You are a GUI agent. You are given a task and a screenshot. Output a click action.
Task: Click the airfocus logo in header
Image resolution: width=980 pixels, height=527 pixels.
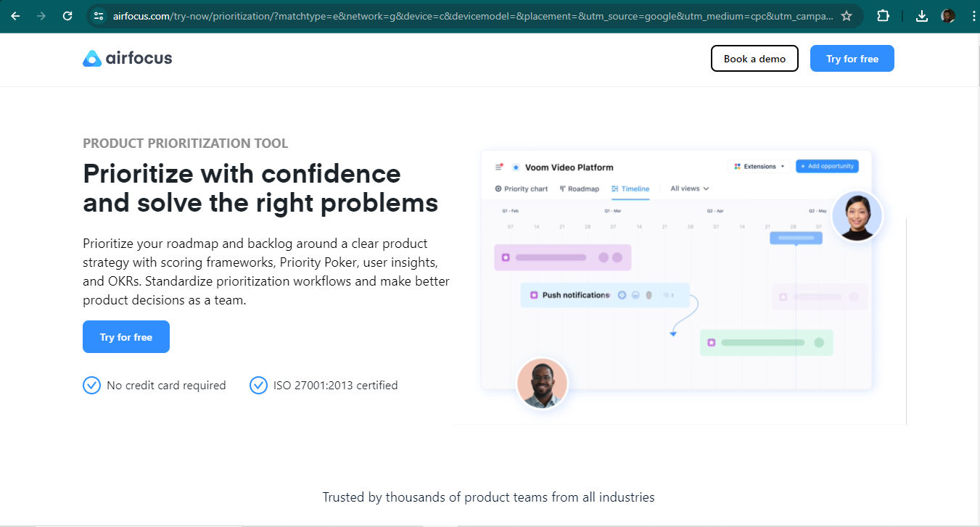coord(128,59)
